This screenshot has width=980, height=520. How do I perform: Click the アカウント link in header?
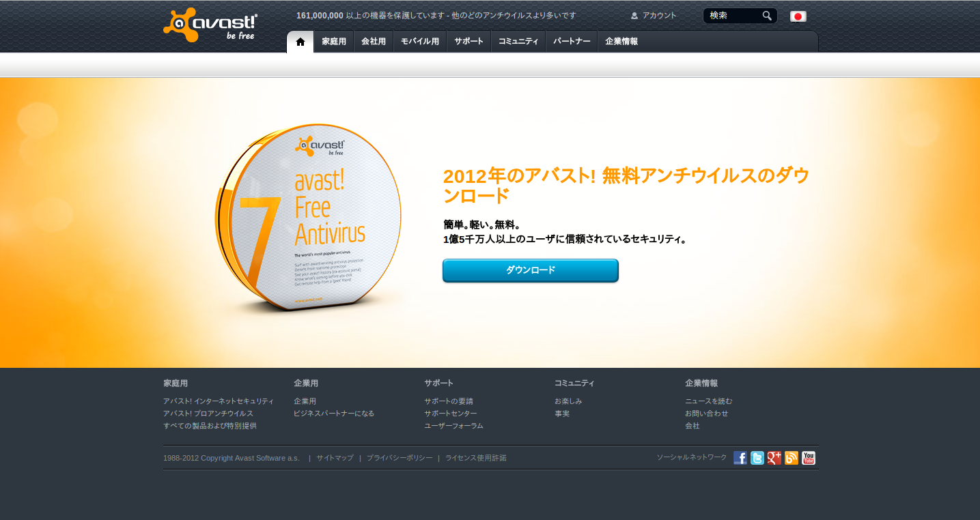[x=659, y=16]
